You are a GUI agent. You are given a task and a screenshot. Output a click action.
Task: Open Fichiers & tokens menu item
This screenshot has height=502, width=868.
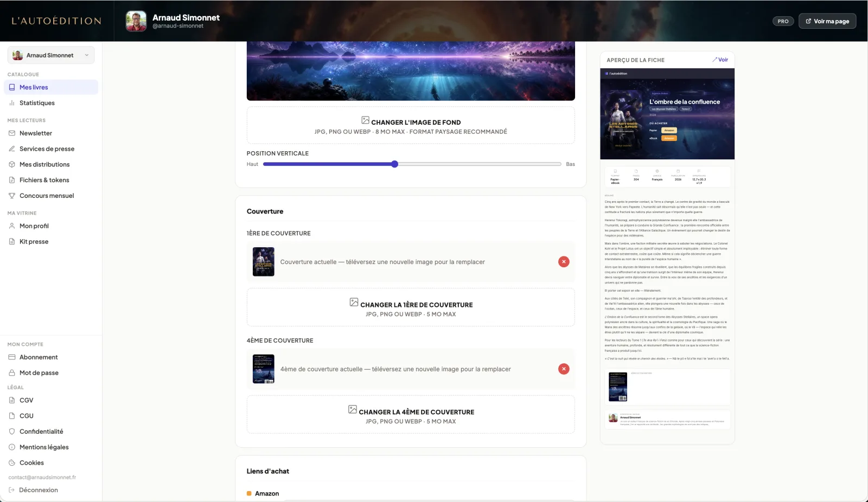pos(51,180)
